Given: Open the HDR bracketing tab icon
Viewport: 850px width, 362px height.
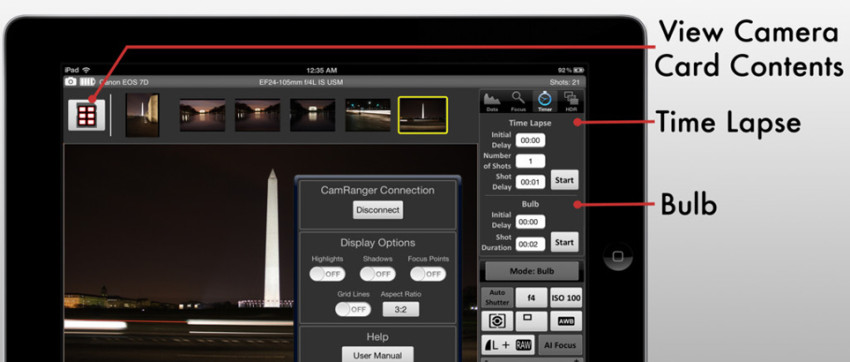Looking at the screenshot, I should coord(571,101).
